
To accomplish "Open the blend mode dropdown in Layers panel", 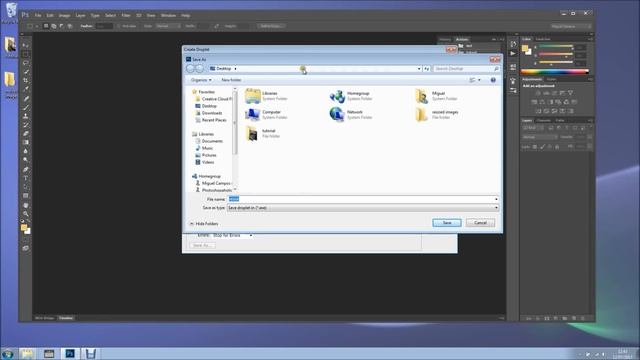I will [x=540, y=137].
